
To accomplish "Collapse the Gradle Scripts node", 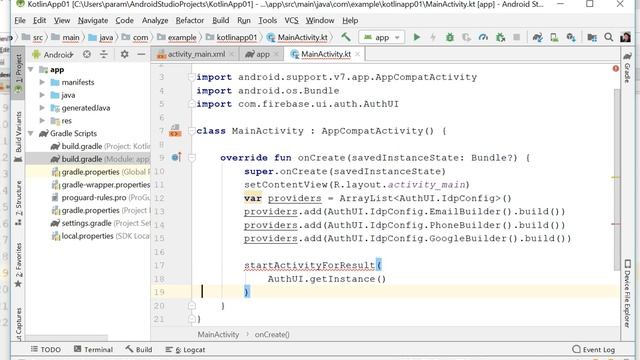I will click(31, 133).
